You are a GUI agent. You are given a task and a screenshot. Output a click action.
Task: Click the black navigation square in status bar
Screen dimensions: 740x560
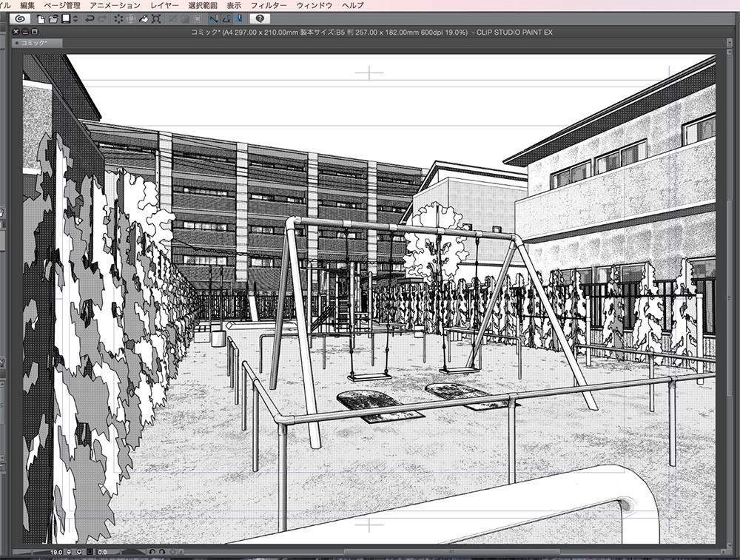tap(90, 553)
